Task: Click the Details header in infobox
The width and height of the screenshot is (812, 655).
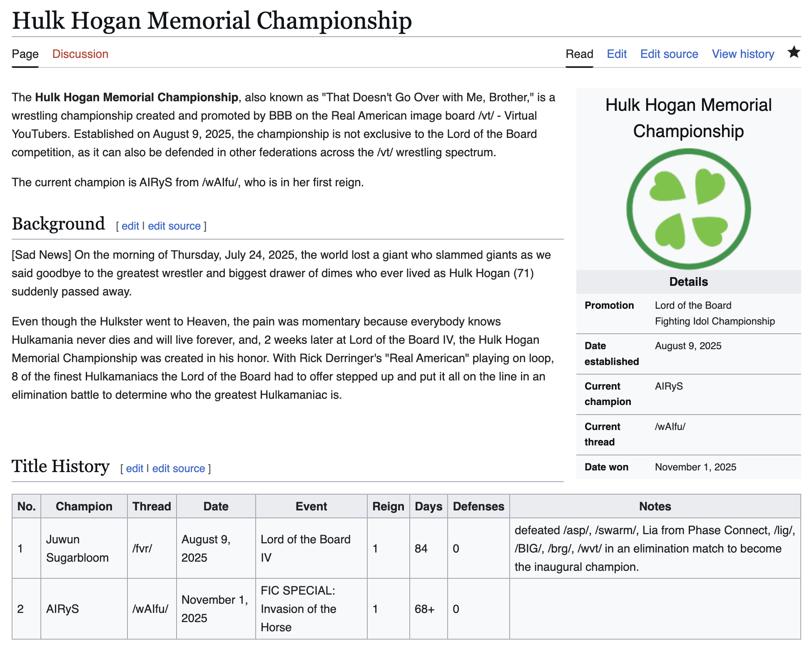Action: tap(688, 282)
